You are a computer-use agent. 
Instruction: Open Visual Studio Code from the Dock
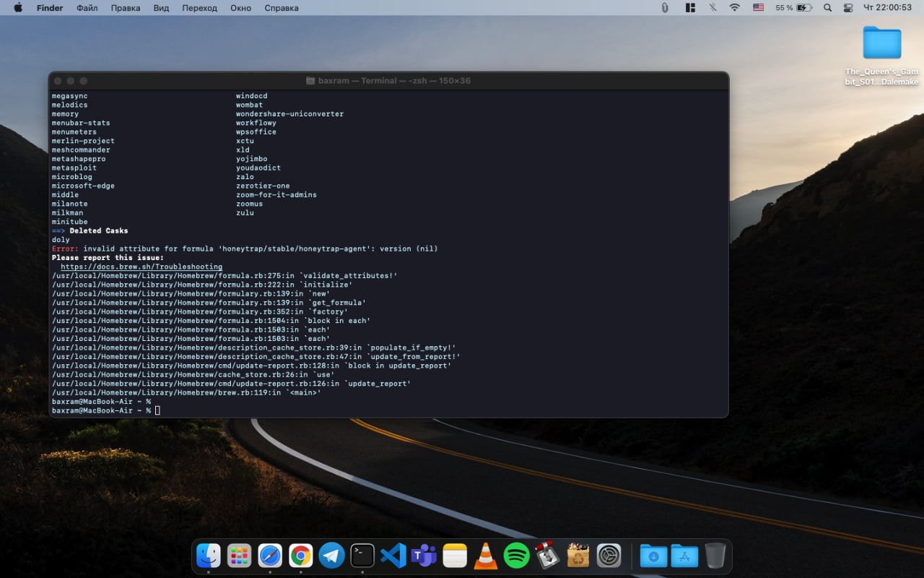click(x=393, y=556)
